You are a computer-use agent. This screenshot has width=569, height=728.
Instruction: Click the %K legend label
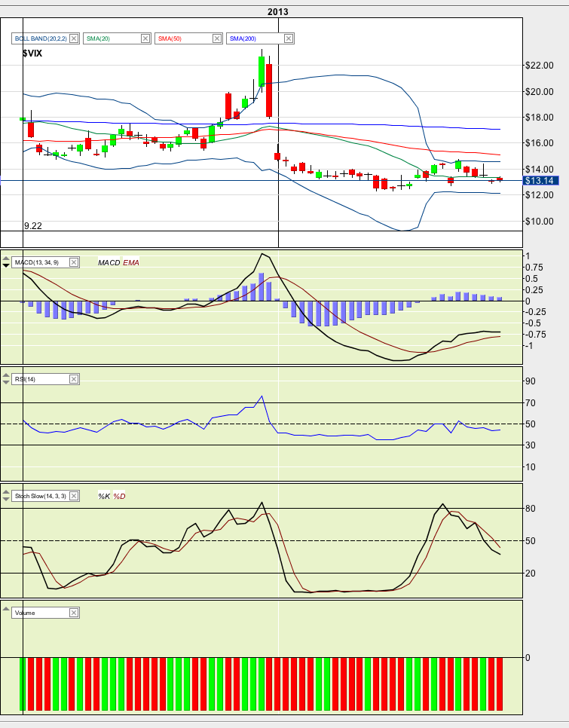pyautogui.click(x=104, y=497)
